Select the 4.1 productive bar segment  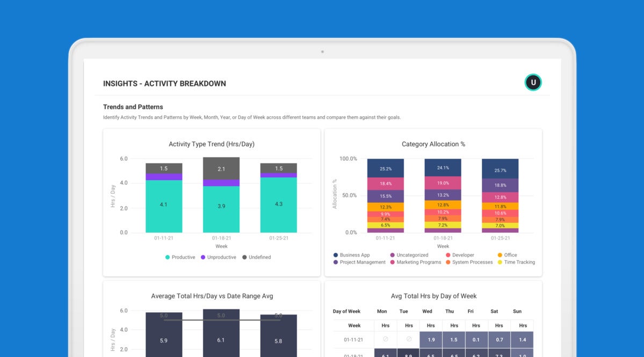point(164,206)
